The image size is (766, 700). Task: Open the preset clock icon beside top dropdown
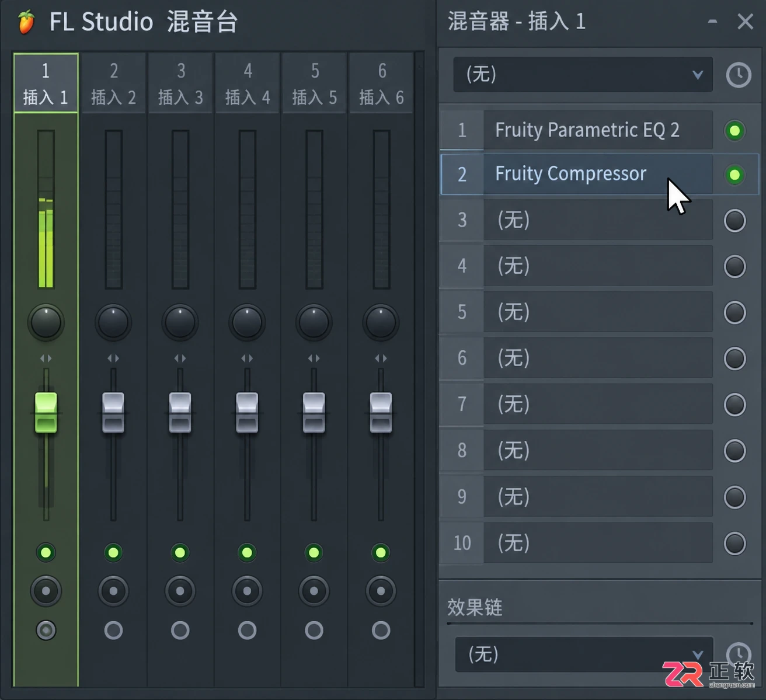click(739, 75)
